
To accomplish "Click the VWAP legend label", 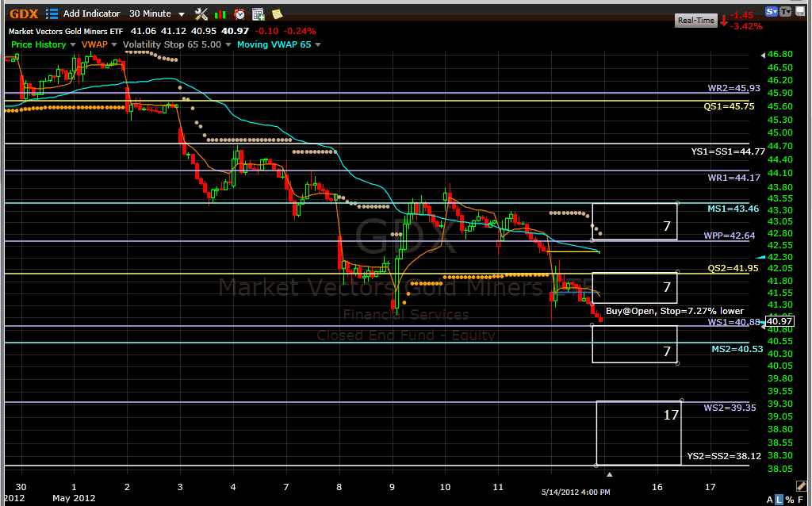I will tap(95, 44).
